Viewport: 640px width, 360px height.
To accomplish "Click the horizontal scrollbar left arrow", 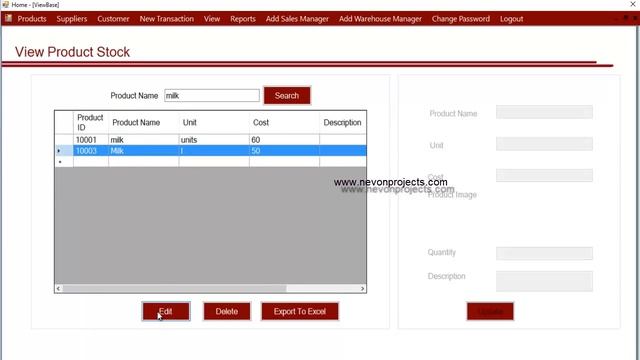I will (58, 289).
